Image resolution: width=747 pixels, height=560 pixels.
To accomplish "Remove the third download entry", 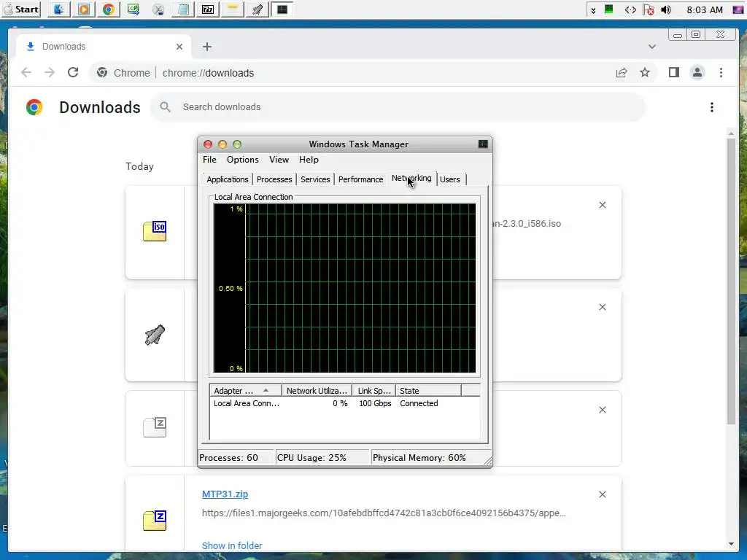I will pyautogui.click(x=602, y=410).
